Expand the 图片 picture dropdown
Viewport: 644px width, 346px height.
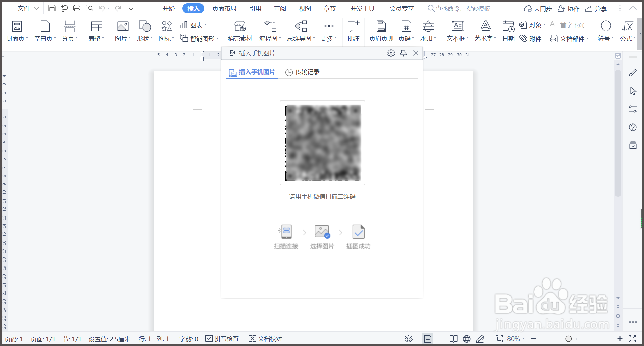(x=129, y=38)
